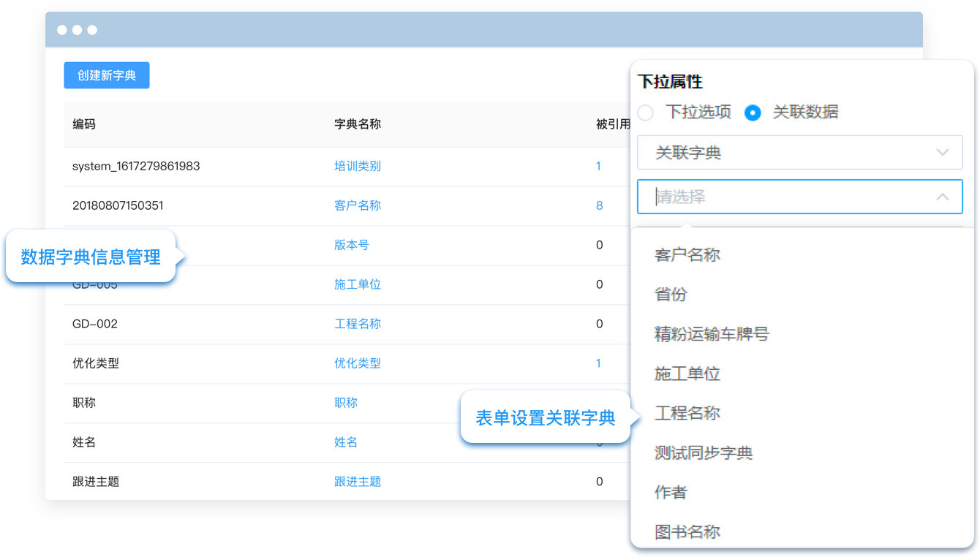This screenshot has width=980, height=557.
Task: Pick 图书名称 option in the dropdown
Action: (687, 531)
